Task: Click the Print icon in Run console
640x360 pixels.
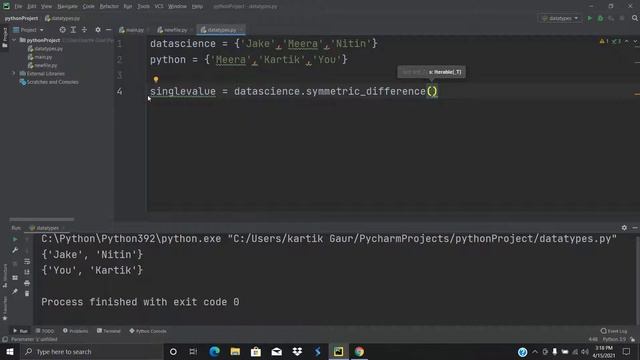Action: [27, 283]
